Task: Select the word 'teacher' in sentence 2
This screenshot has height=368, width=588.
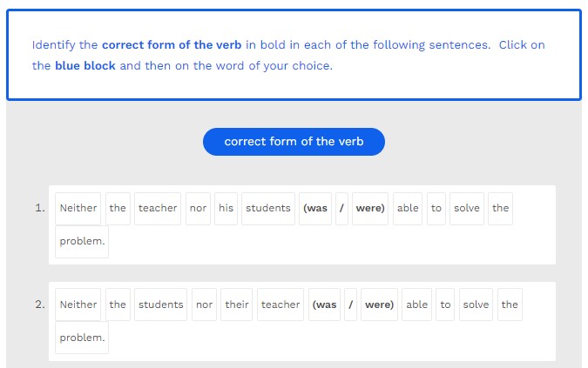Action: (x=280, y=305)
